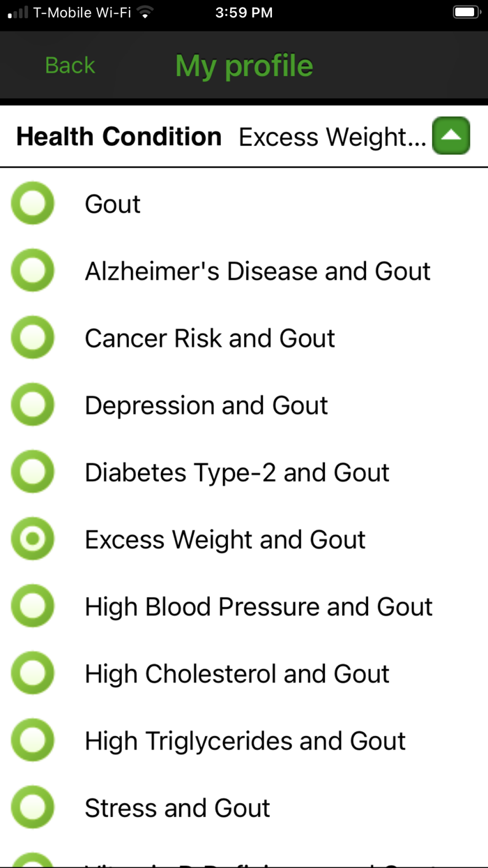488x868 pixels.
Task: Tap the Back button
Action: (x=69, y=65)
